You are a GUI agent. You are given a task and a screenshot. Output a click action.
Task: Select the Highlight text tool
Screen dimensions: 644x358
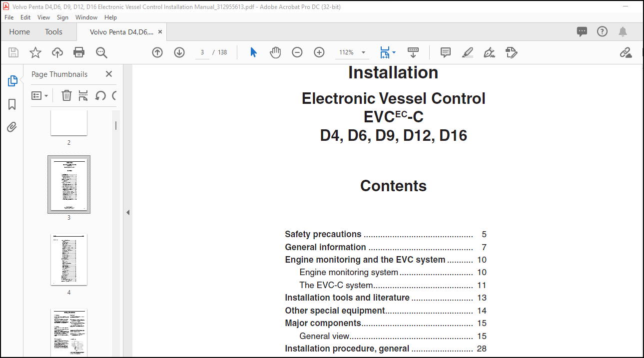[468, 52]
